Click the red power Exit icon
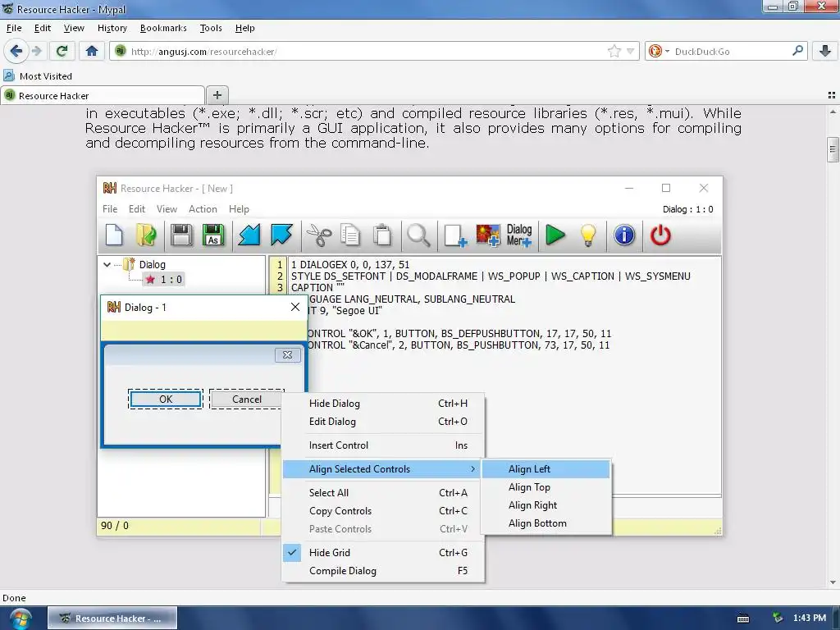Screen dimensions: 840x630 tap(660, 235)
